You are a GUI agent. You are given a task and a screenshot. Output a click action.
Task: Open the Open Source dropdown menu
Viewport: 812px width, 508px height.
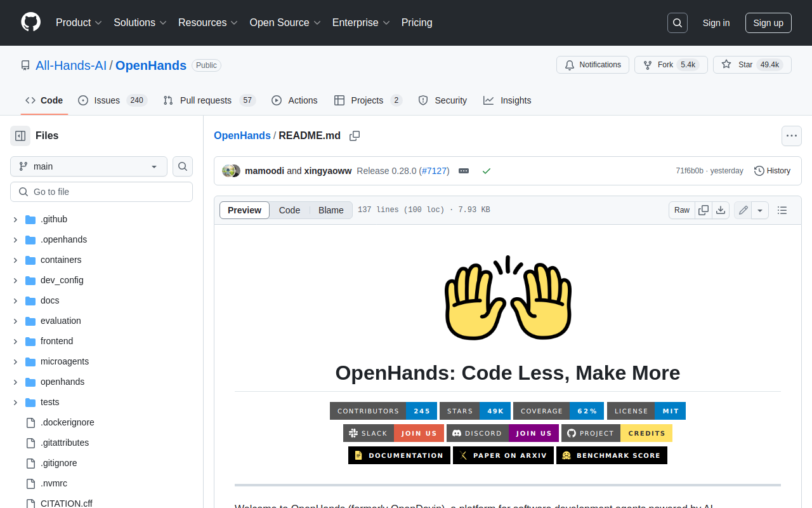(x=285, y=23)
